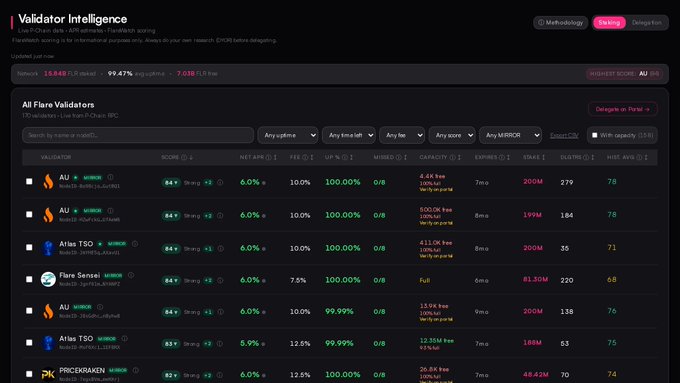Viewport: 680px width, 383px height.
Task: Click the UP % column info icon
Action: click(345, 157)
